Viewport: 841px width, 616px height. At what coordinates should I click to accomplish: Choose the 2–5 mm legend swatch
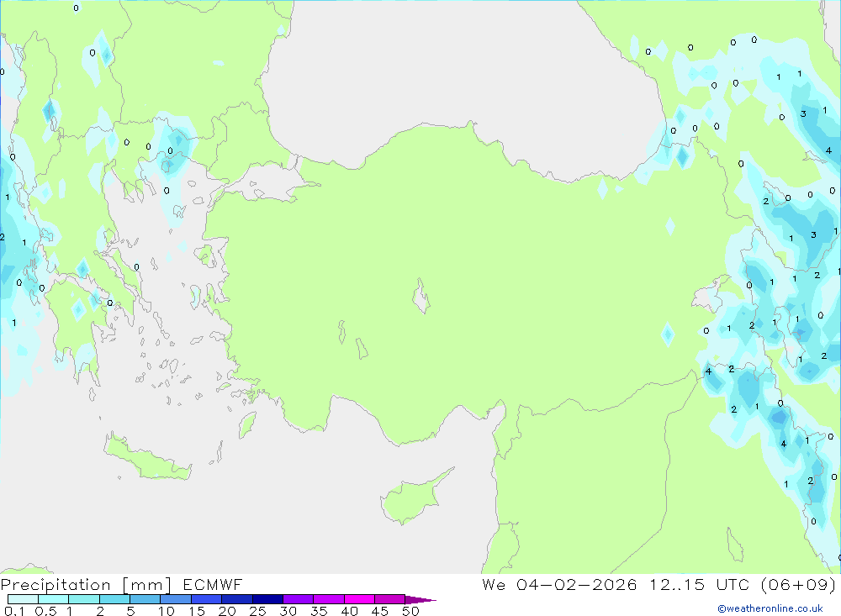coord(114,599)
